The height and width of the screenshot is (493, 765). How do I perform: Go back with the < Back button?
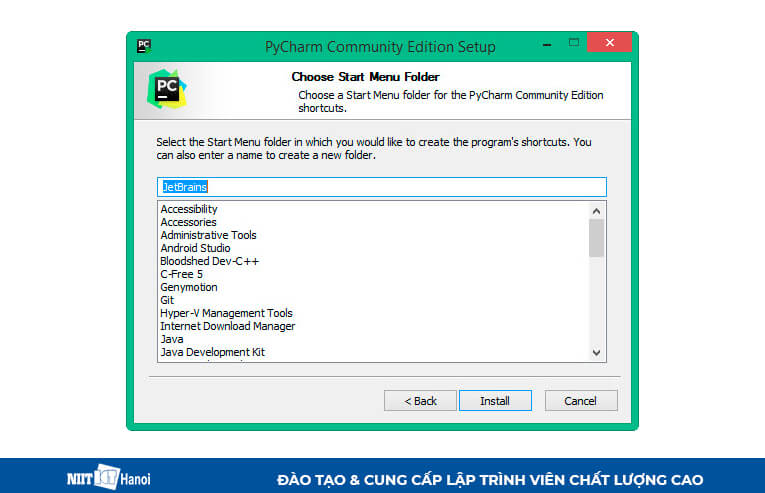(x=420, y=401)
